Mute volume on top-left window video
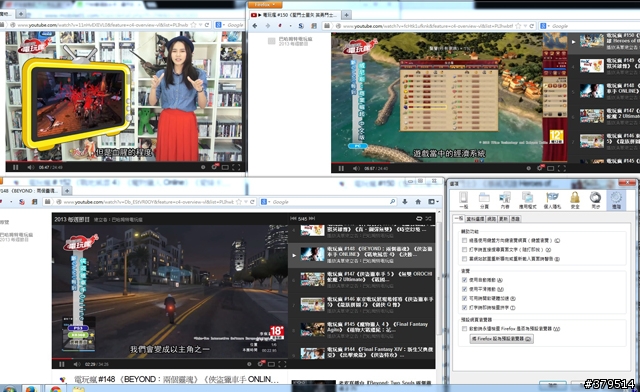The image size is (640, 392). tap(31, 167)
